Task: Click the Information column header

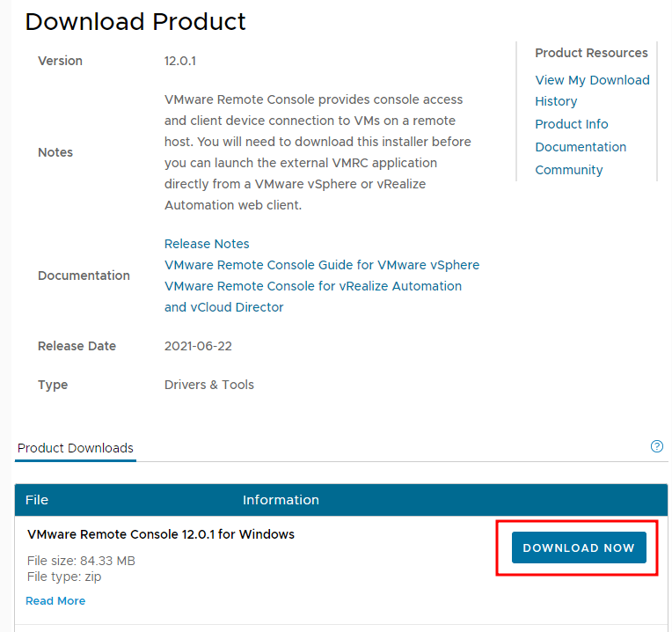Action: click(x=281, y=500)
